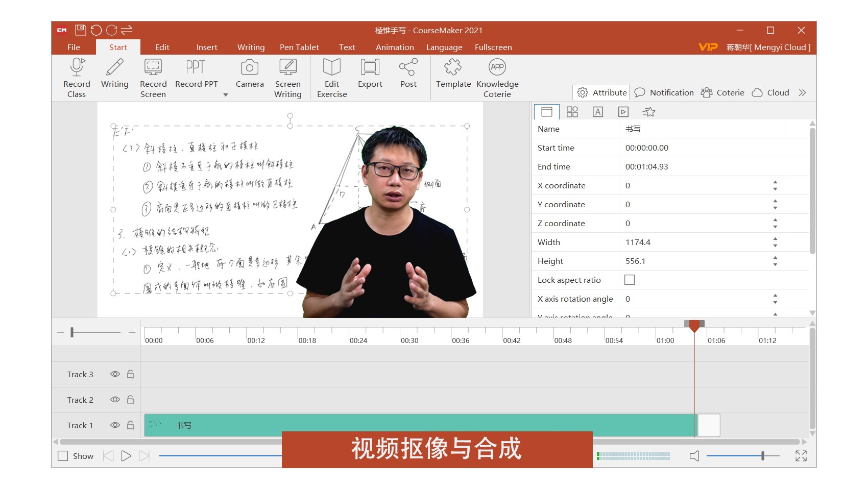This screenshot has height=488, width=868.
Task: Lock Track 1
Action: 131,425
